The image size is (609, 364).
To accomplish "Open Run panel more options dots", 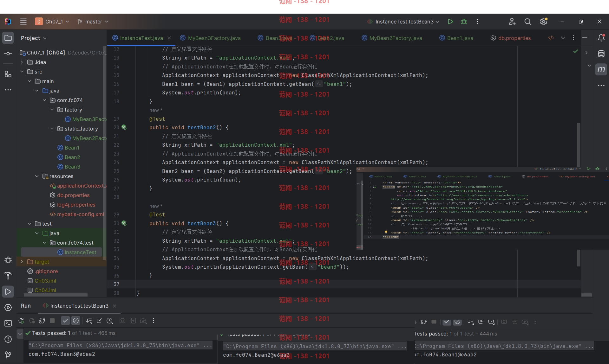I will coord(154,321).
